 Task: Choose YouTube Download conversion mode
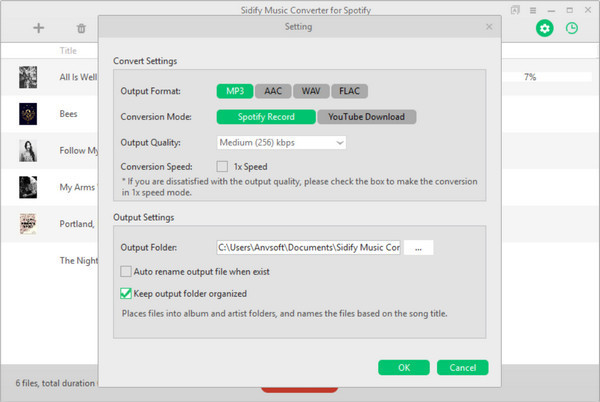[x=367, y=117]
